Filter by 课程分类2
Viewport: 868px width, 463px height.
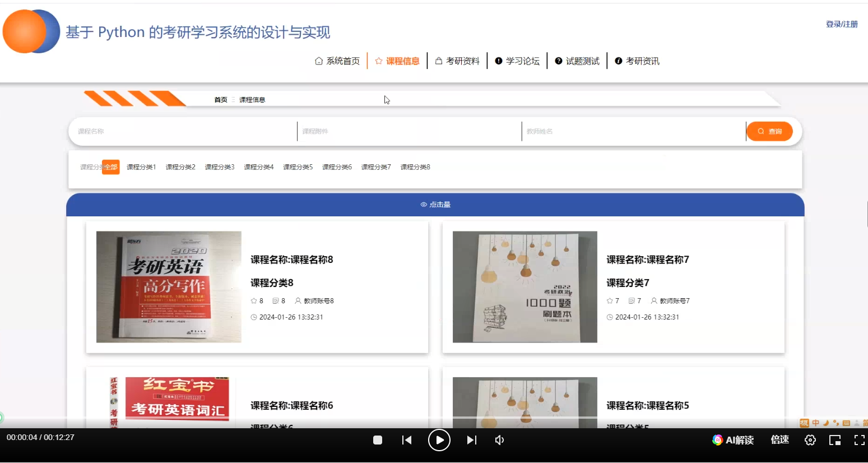(x=180, y=167)
